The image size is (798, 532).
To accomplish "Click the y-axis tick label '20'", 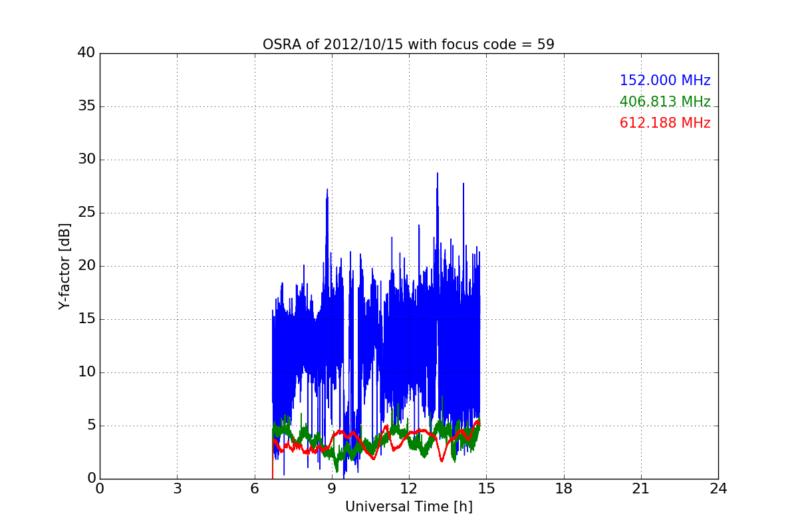I will 86,266.
